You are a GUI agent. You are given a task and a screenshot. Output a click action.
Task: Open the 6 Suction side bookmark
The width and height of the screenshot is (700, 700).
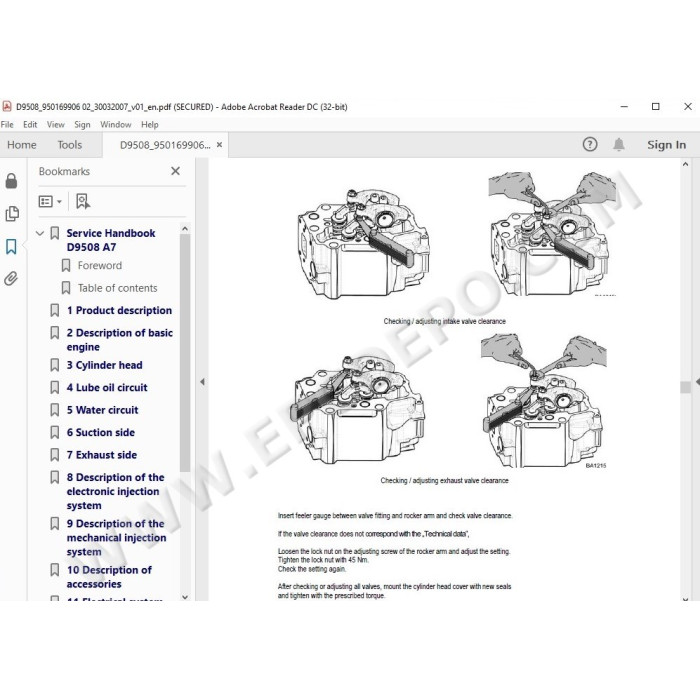pyautogui.click(x=100, y=432)
